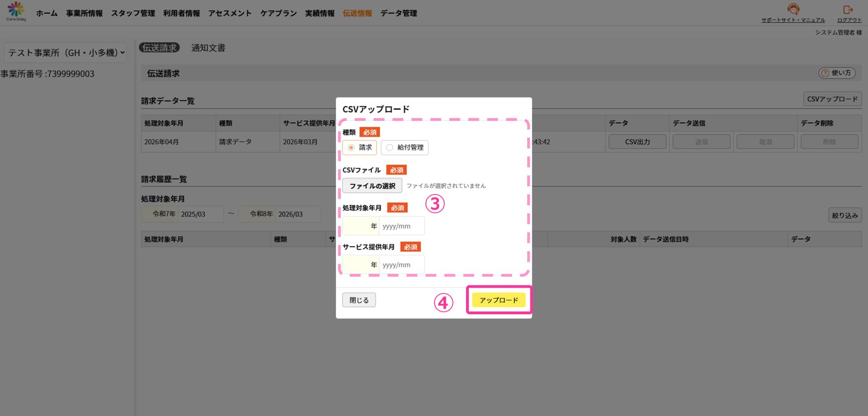Open the support site manual icon

pos(793,10)
